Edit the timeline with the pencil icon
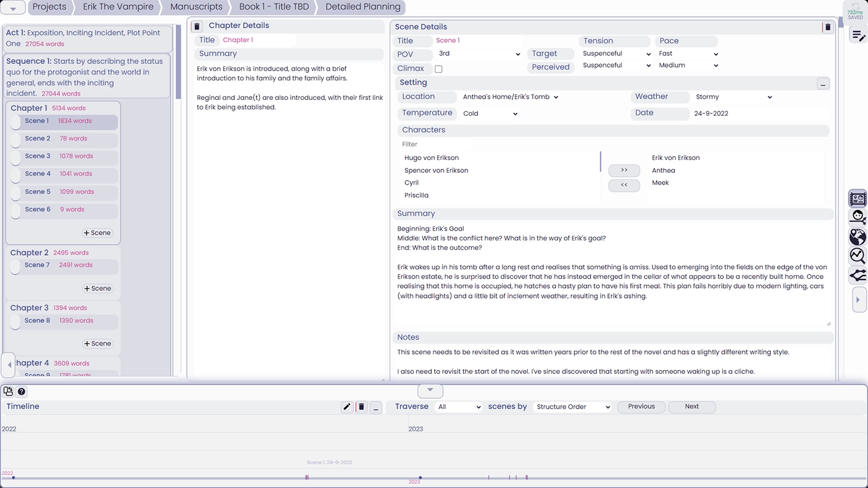The height and width of the screenshot is (488, 868). [x=347, y=407]
